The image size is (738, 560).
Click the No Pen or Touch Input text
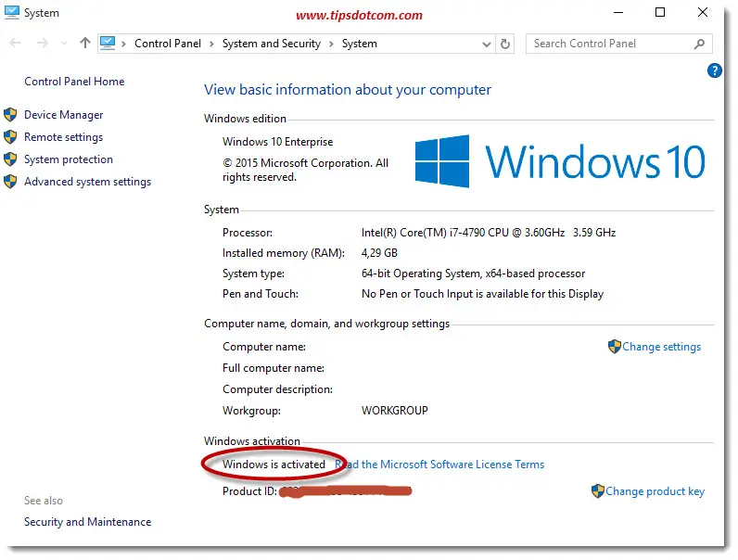pyautogui.click(x=482, y=294)
